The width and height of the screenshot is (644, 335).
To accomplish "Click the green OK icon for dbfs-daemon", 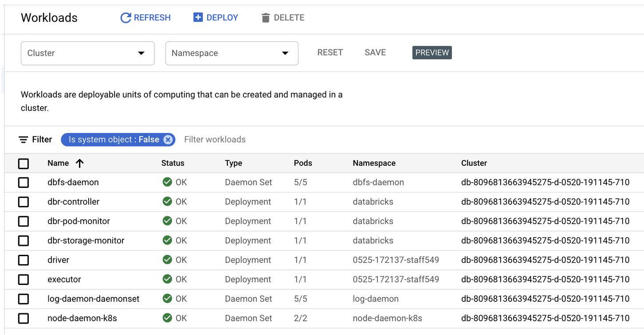I will point(167,182).
